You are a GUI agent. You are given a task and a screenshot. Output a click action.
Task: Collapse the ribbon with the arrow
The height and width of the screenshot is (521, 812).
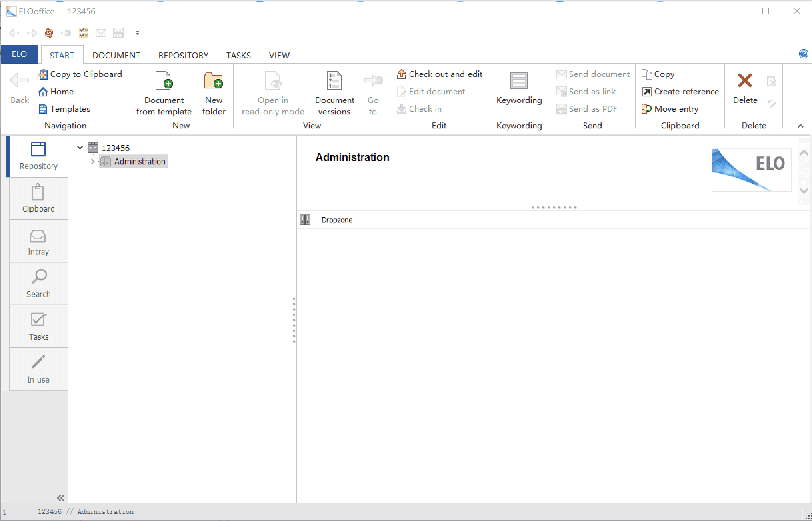800,126
